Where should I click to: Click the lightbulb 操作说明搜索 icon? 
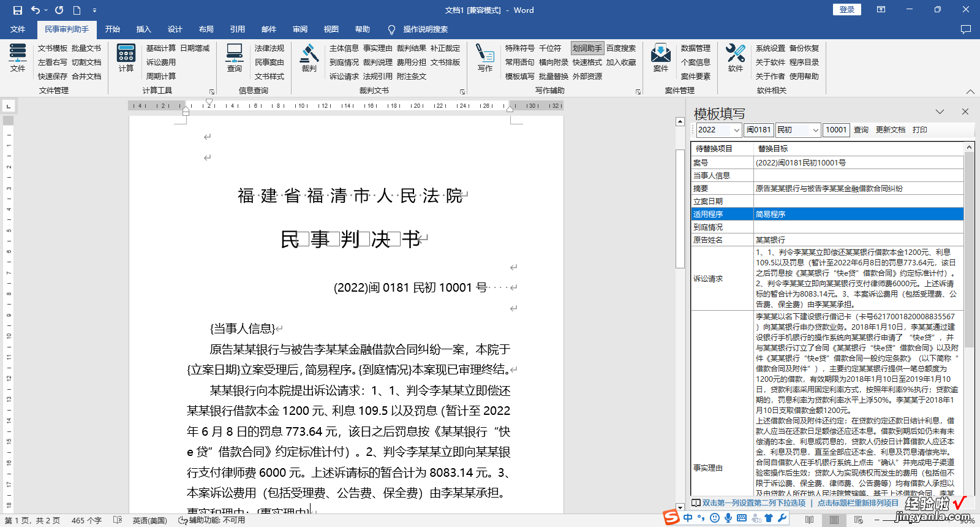pyautogui.click(x=391, y=29)
